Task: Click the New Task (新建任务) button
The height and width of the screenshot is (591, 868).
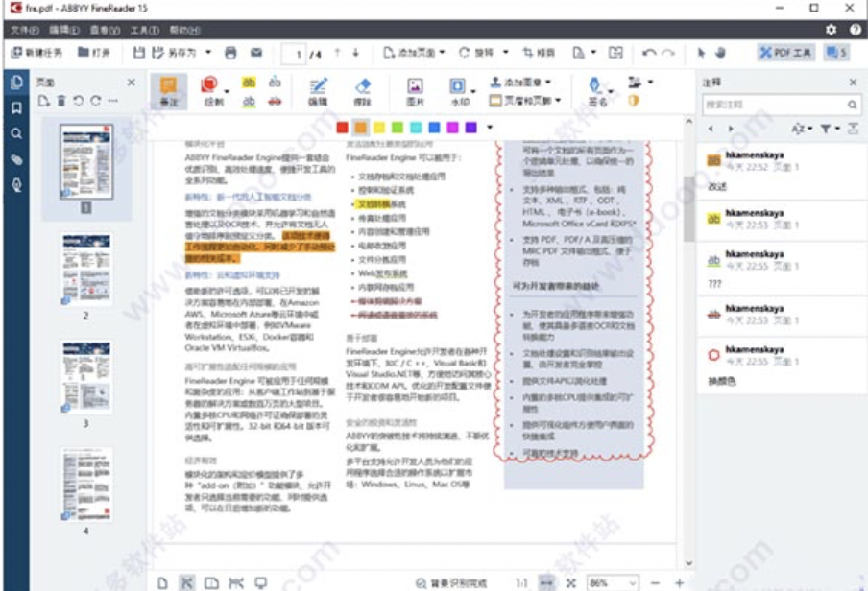Action: (36, 53)
